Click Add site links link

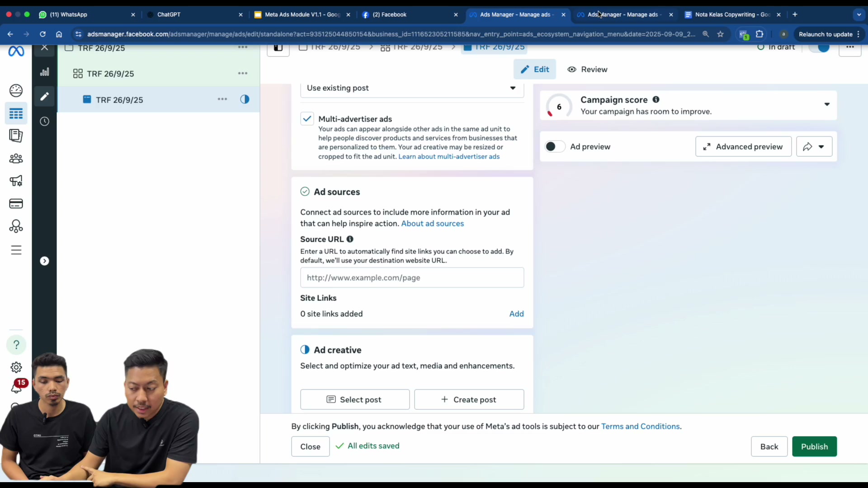(x=516, y=314)
